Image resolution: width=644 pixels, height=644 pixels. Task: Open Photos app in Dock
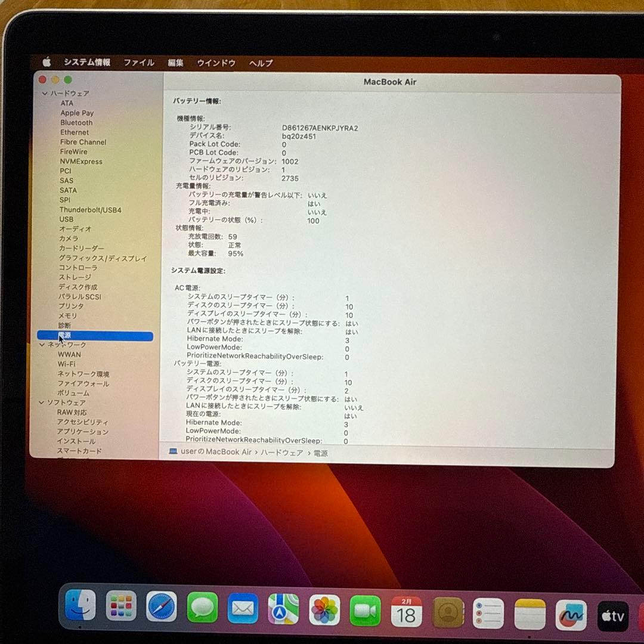[x=324, y=610]
